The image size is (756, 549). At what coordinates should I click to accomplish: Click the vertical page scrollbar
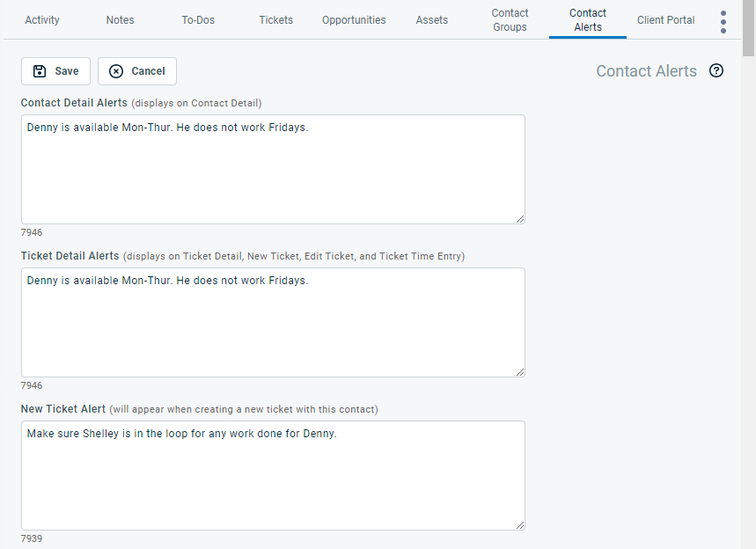(748, 264)
